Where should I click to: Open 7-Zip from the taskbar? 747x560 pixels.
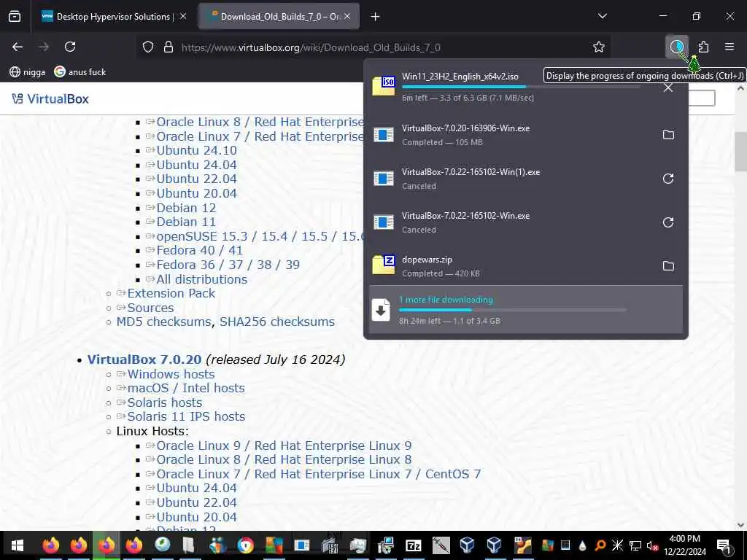(413, 545)
